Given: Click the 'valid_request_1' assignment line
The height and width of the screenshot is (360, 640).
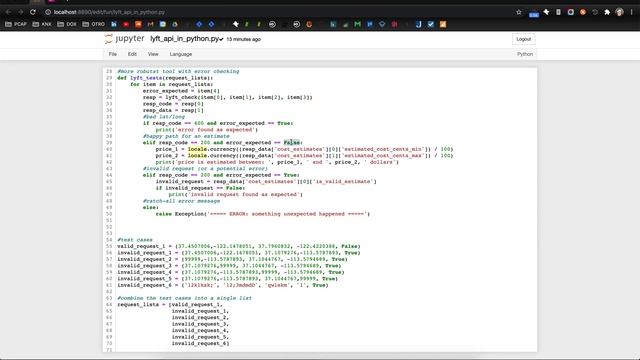Looking at the screenshot, I should [x=239, y=246].
